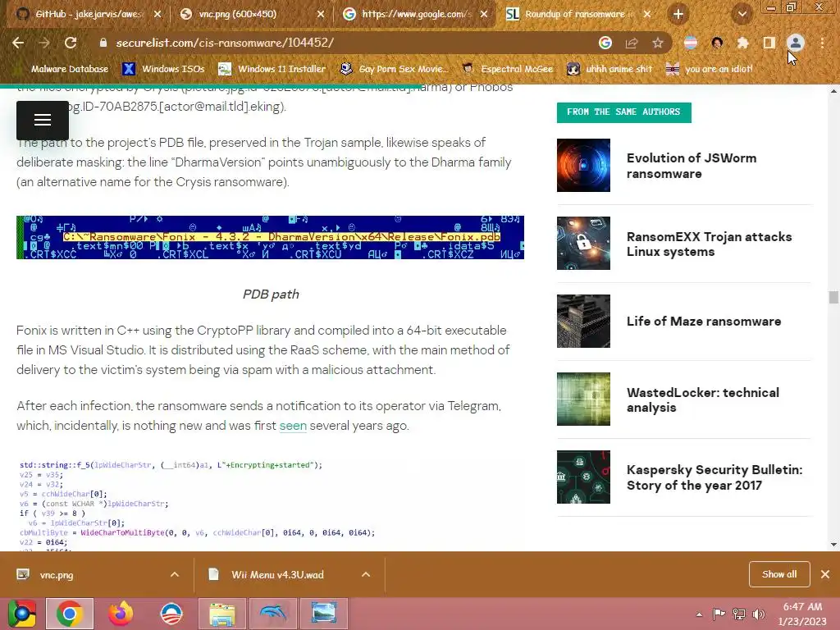Launch Firefox from the taskbar

(x=121, y=614)
